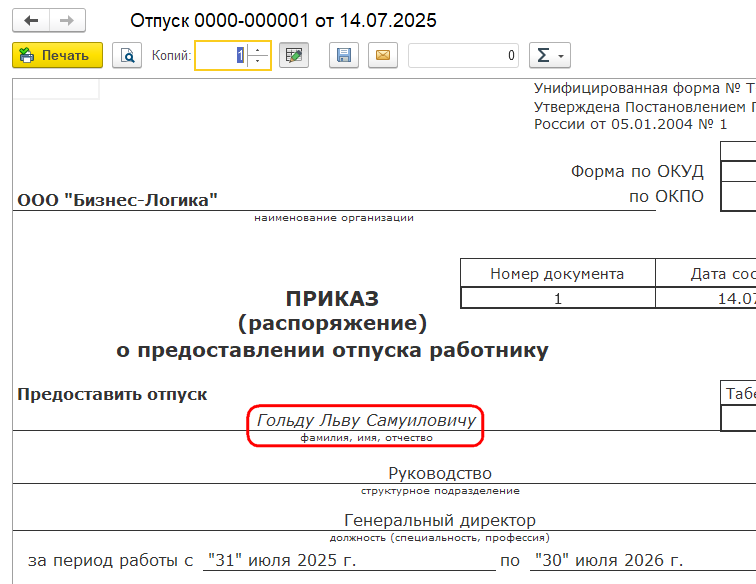
Task: Save the document with floppy disk icon
Action: point(344,55)
